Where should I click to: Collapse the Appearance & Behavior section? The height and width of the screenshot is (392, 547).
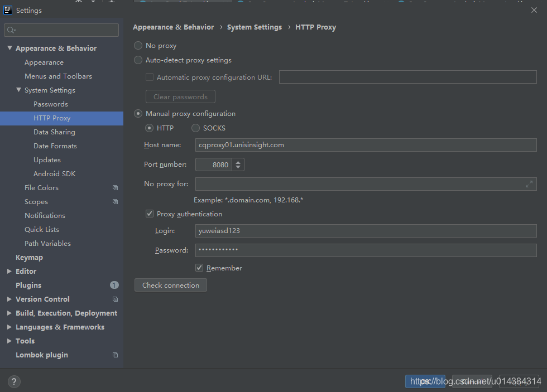(10, 48)
